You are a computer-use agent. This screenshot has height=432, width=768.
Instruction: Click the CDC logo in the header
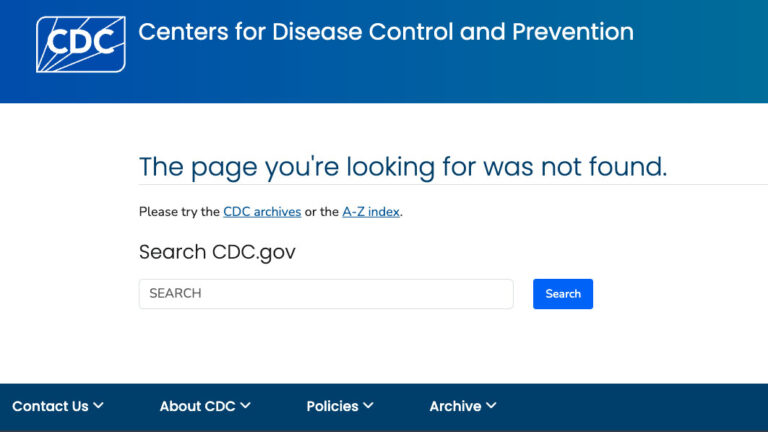tap(81, 45)
